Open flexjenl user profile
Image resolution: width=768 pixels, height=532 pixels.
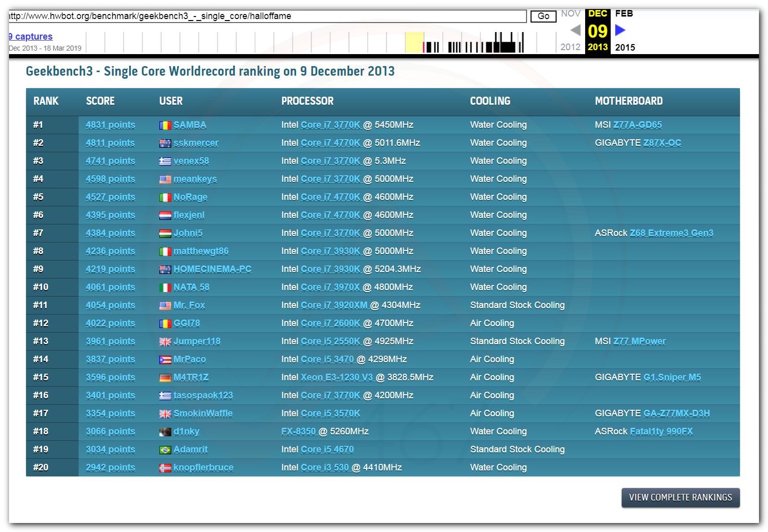coord(189,215)
